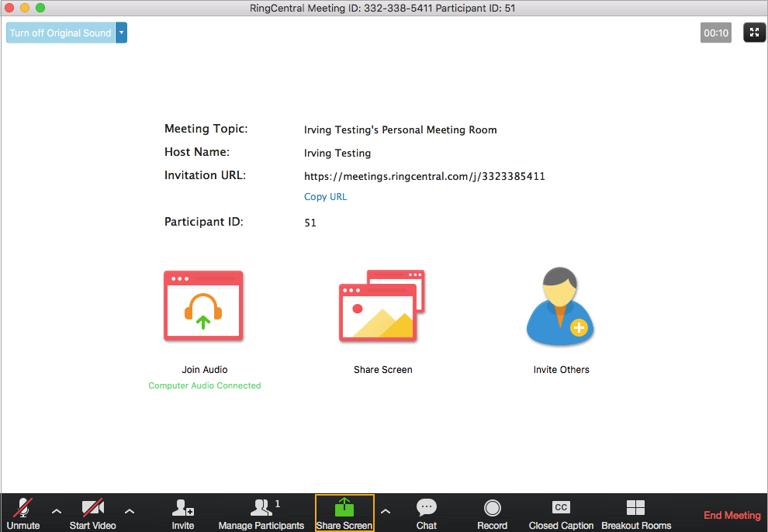Click End Meeting
The height and width of the screenshot is (532, 768).
732,515
